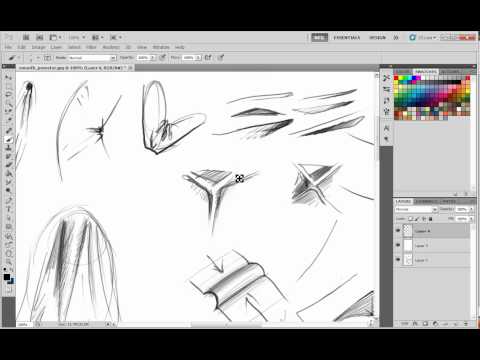Select the highlighted Brush tool
The width and height of the screenshot is (480, 360).
pos(9,139)
